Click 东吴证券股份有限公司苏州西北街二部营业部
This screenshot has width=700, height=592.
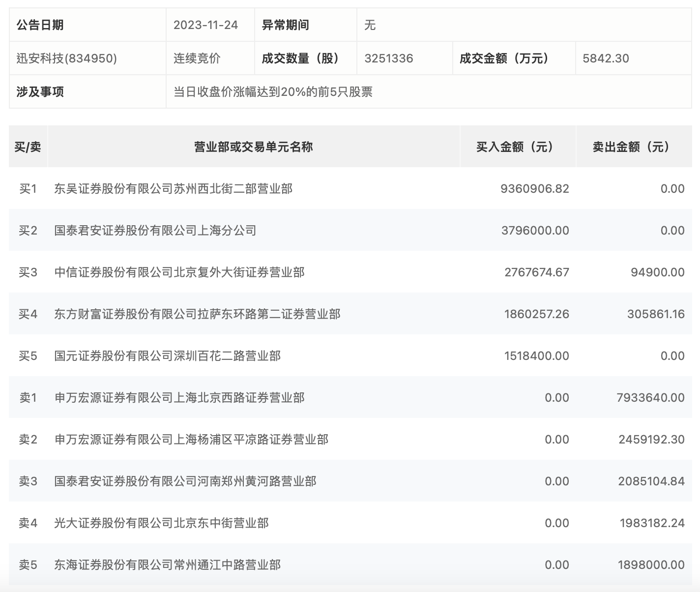click(174, 188)
